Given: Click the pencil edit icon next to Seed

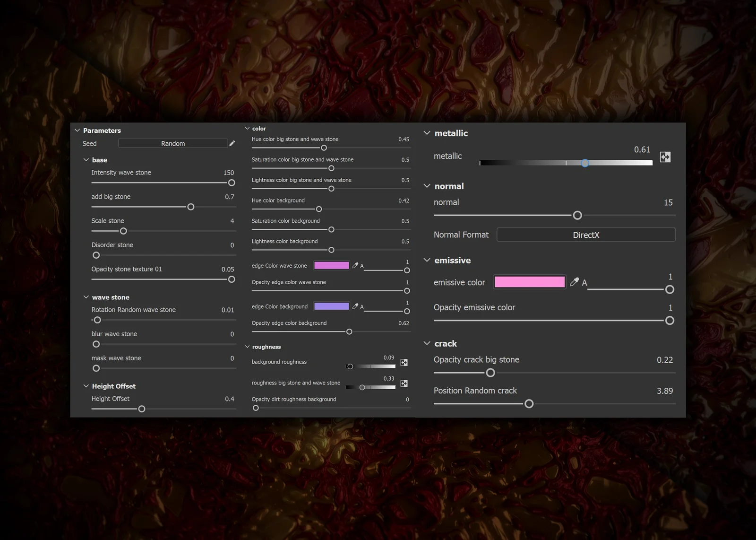Looking at the screenshot, I should pos(232,143).
